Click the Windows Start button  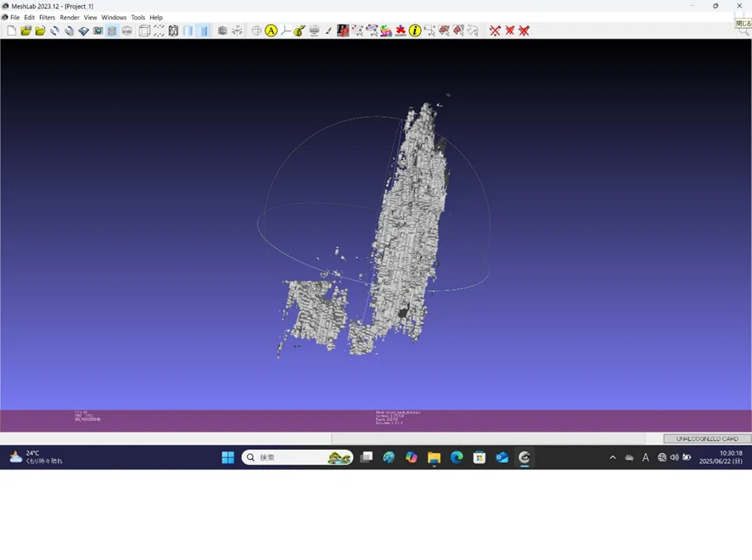[227, 457]
